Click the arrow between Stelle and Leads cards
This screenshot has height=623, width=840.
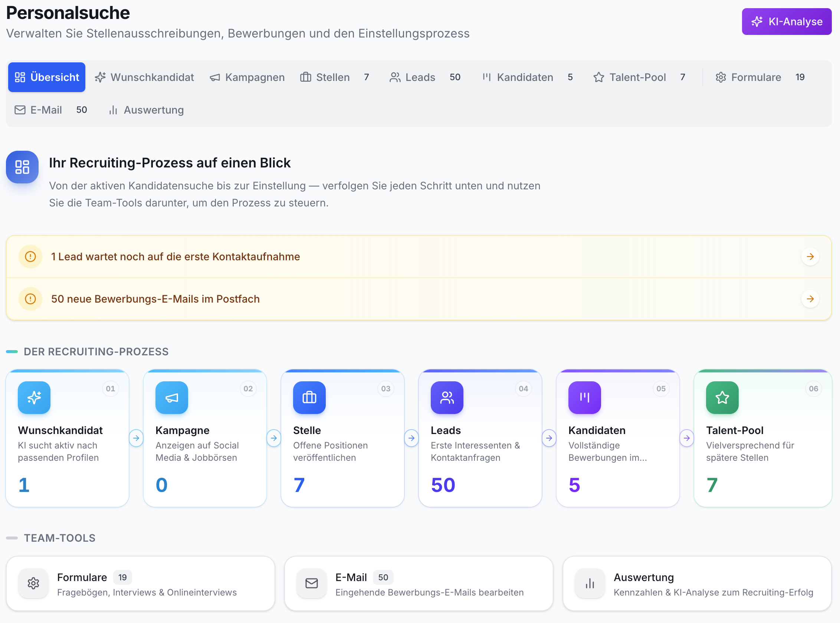411,438
